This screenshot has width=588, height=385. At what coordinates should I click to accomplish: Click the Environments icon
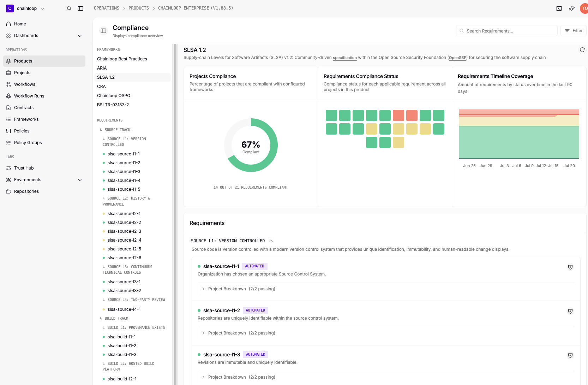click(8, 180)
